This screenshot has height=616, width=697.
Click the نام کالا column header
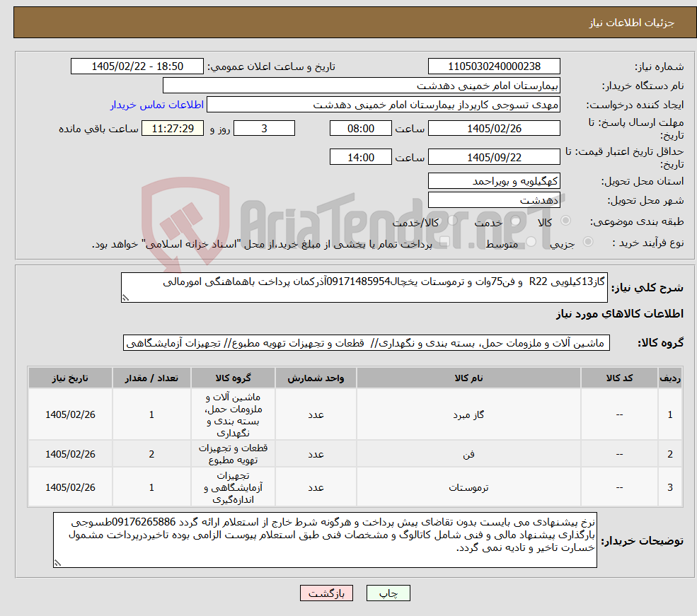tap(468, 378)
